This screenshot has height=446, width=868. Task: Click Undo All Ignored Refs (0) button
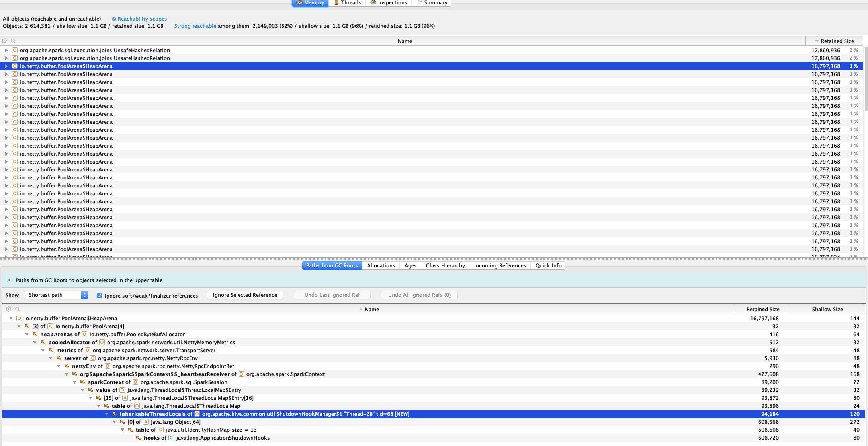click(419, 295)
